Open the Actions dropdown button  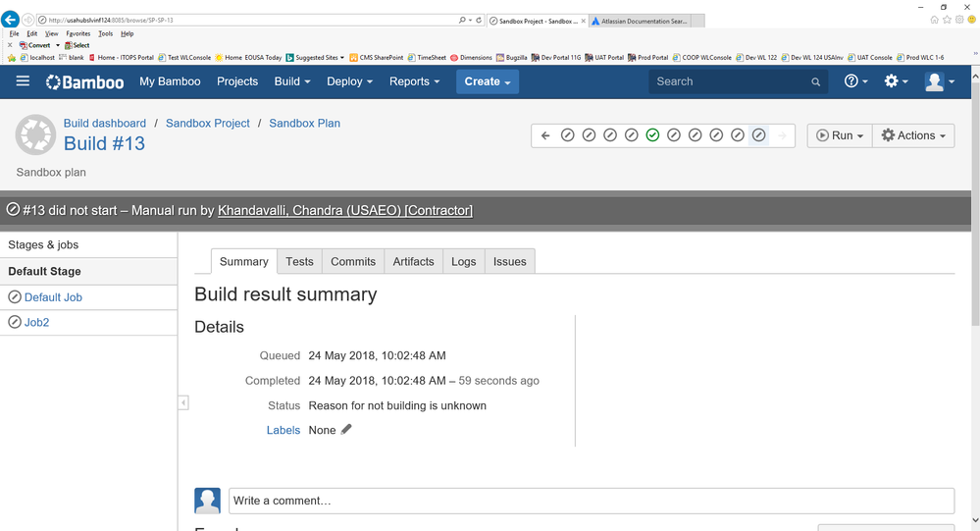(913, 135)
